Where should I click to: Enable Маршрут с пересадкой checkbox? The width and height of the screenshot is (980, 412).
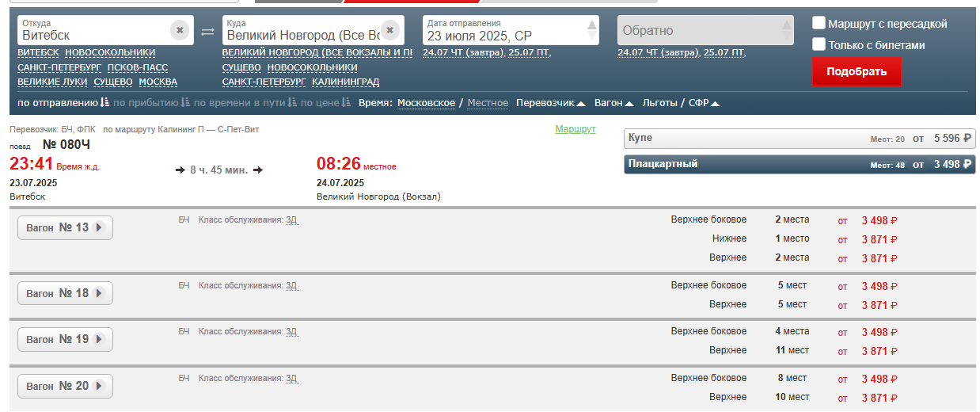819,24
